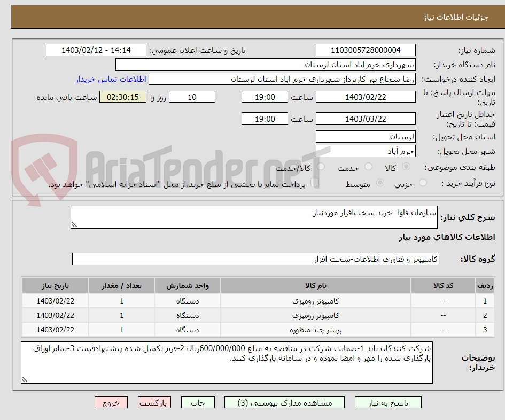Click the جزئیات اطلاعات نیاز page header
Image resolution: width=505 pixels, height=420 pixels.
[456, 17]
